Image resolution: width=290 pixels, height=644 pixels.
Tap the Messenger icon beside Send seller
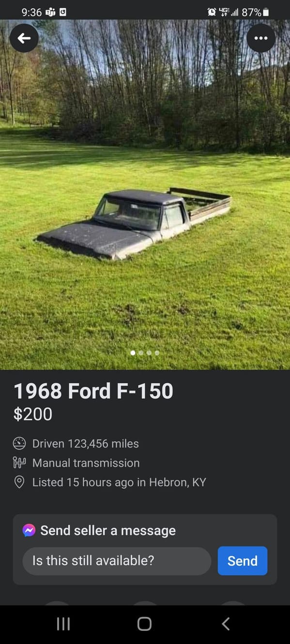click(29, 530)
